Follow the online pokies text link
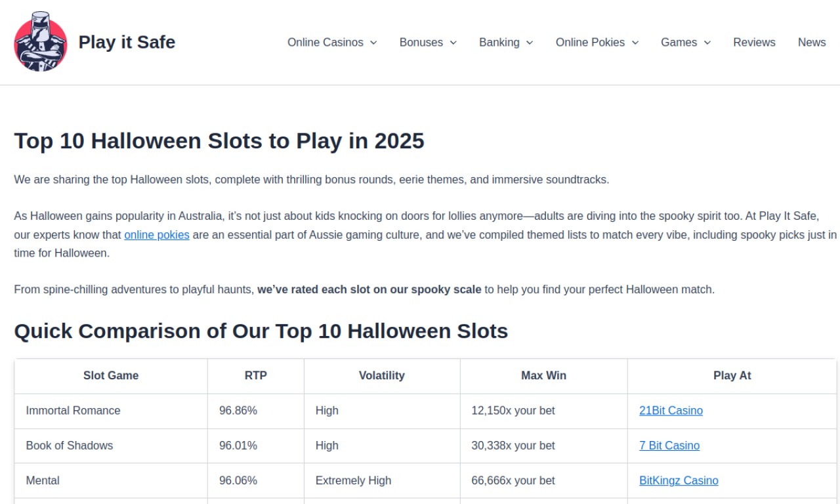The height and width of the screenshot is (504, 840). [157, 234]
